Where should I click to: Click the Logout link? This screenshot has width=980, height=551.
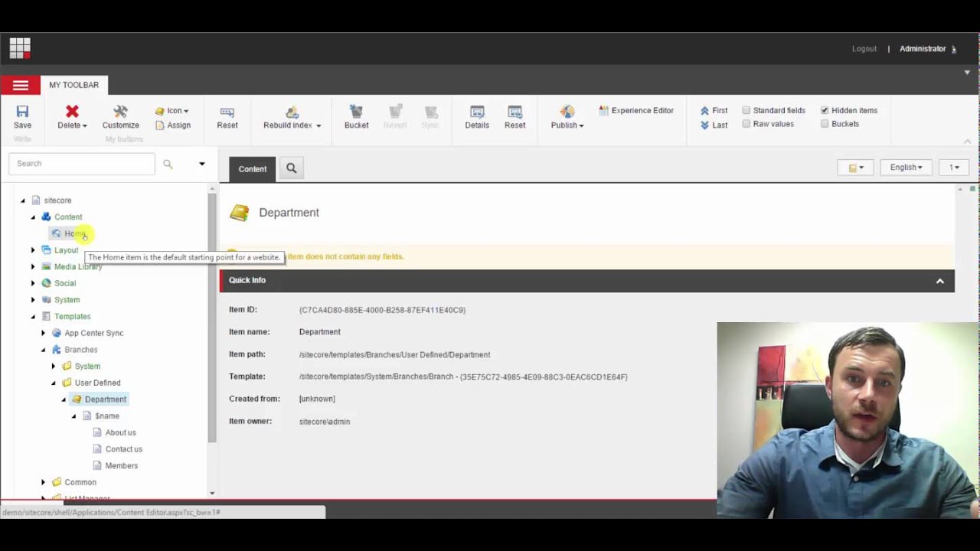(864, 49)
